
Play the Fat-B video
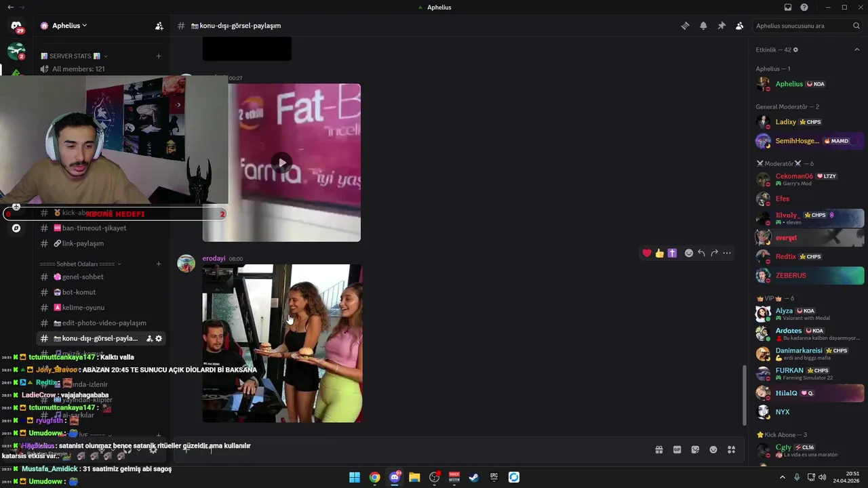[281, 163]
